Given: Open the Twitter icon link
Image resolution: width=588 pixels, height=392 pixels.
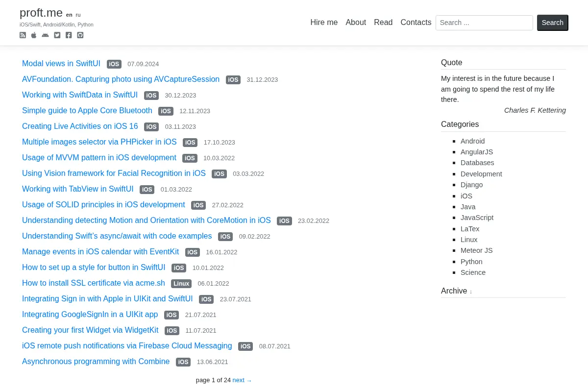Looking at the screenshot, I should point(57,35).
